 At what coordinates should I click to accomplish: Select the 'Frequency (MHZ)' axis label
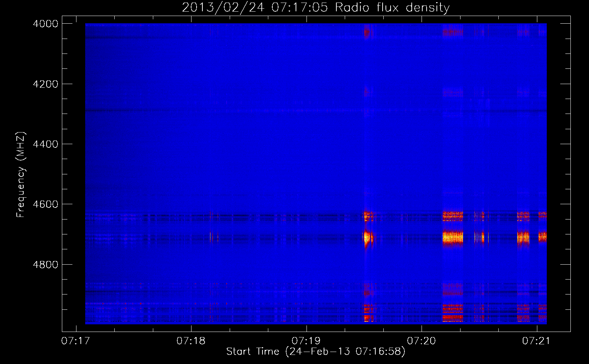(x=21, y=175)
